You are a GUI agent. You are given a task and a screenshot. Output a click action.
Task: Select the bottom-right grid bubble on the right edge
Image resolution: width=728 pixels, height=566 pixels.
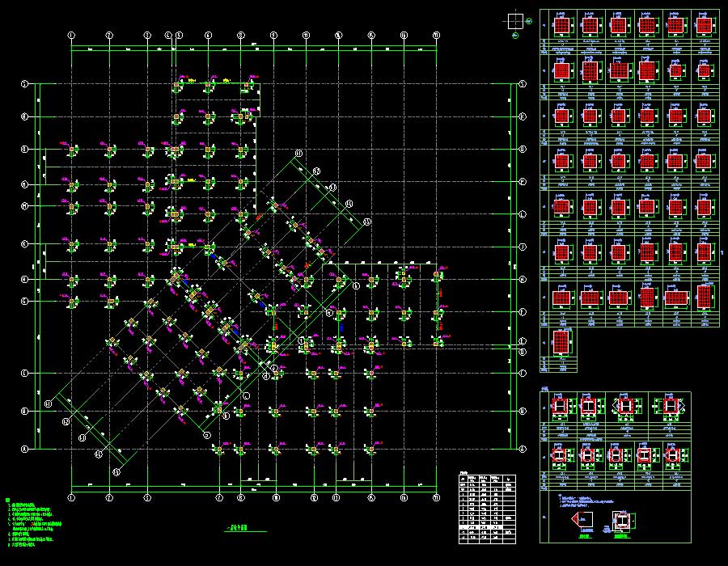click(523, 448)
